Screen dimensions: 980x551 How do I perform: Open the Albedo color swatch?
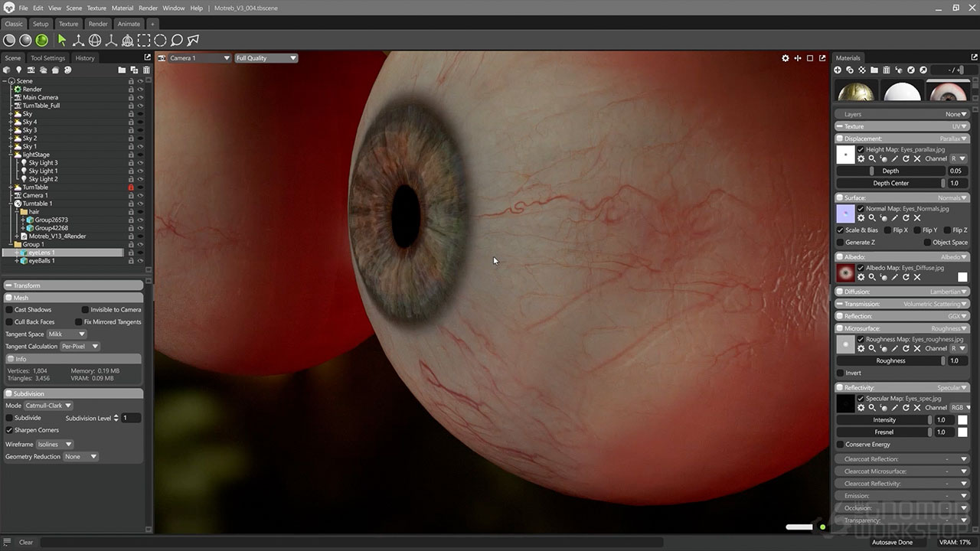(962, 277)
